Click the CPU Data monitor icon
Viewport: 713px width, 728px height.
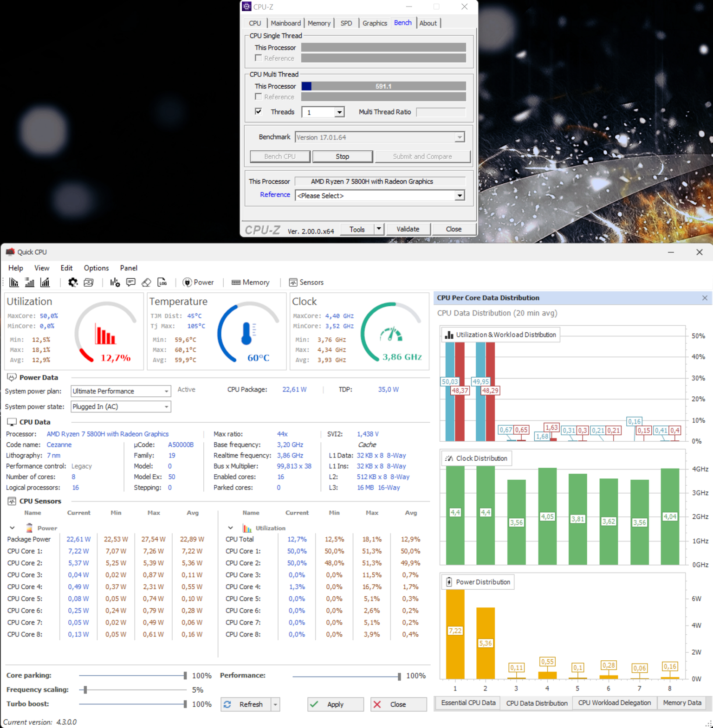(12, 422)
